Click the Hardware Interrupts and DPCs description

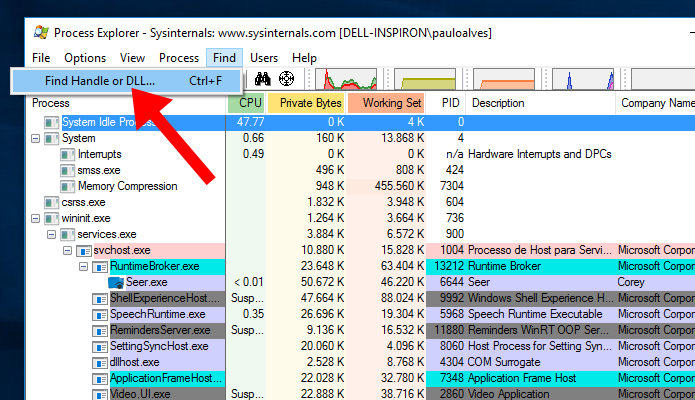pyautogui.click(x=539, y=154)
